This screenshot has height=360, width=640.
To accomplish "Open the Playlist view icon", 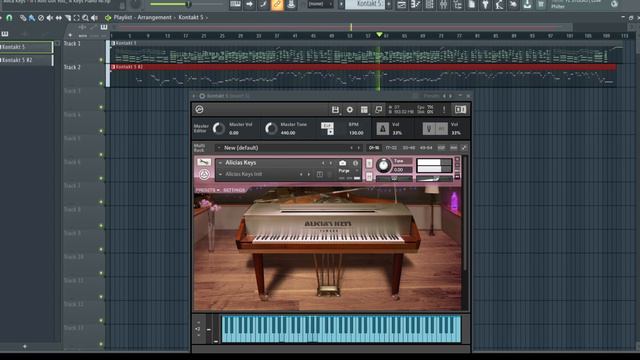I will (x=402, y=4).
